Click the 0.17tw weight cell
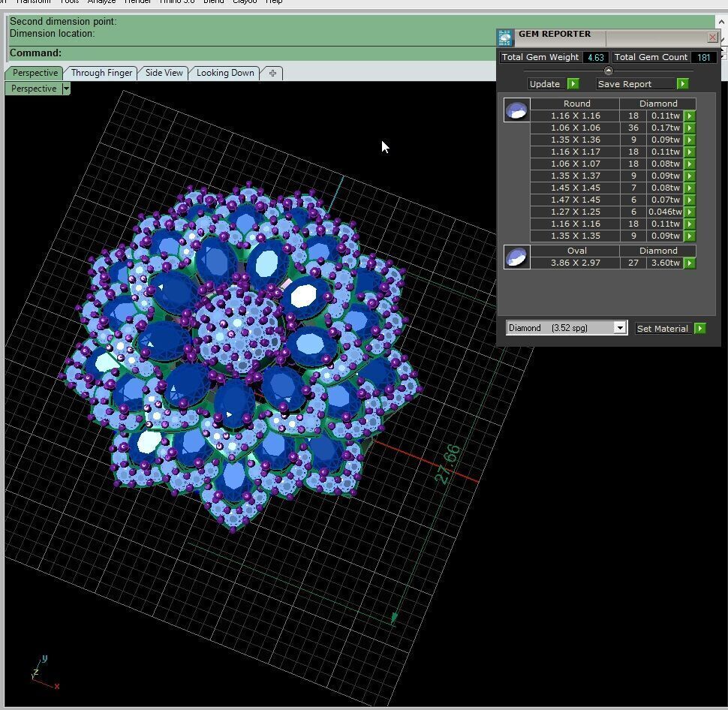Viewport: 728px width, 710px height. pos(665,128)
